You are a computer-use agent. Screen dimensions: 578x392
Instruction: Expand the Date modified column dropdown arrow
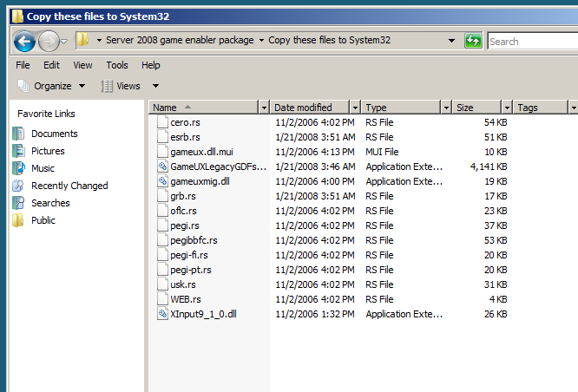(x=354, y=108)
